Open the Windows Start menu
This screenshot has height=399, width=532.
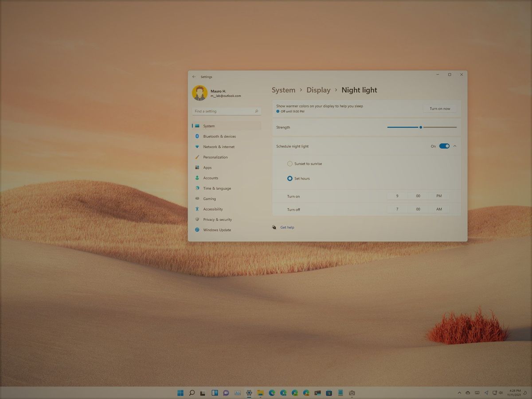pyautogui.click(x=180, y=393)
